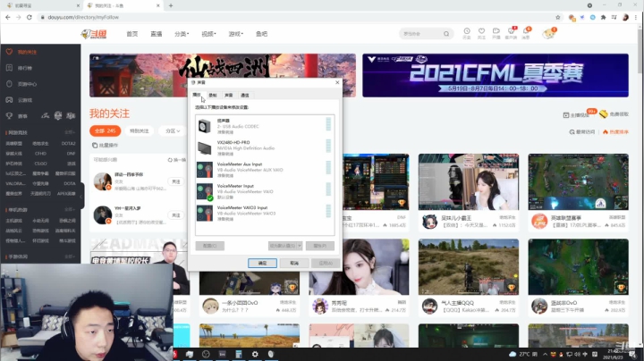This screenshot has width=644, height=361.
Task: Select the 扬声器 USB Audio CODEC device
Action: pos(265,126)
